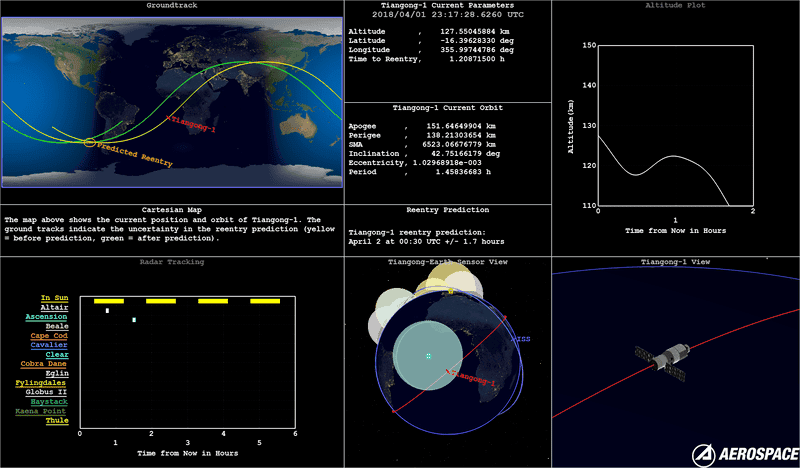Click the cyan square marker in sensor circle

point(429,356)
